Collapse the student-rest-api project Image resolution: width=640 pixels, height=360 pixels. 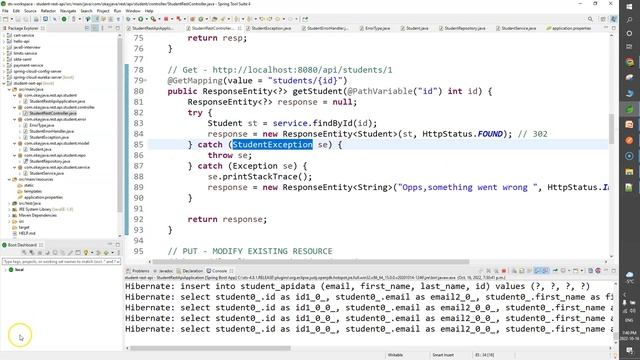[4, 83]
